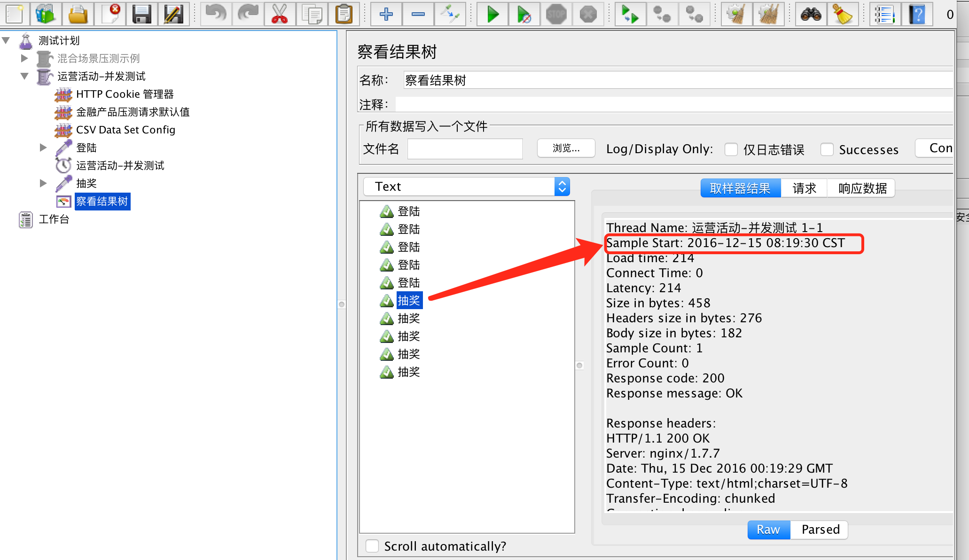The image size is (969, 560).
Task: Select CSV Data Set Config tree item
Action: tap(125, 130)
